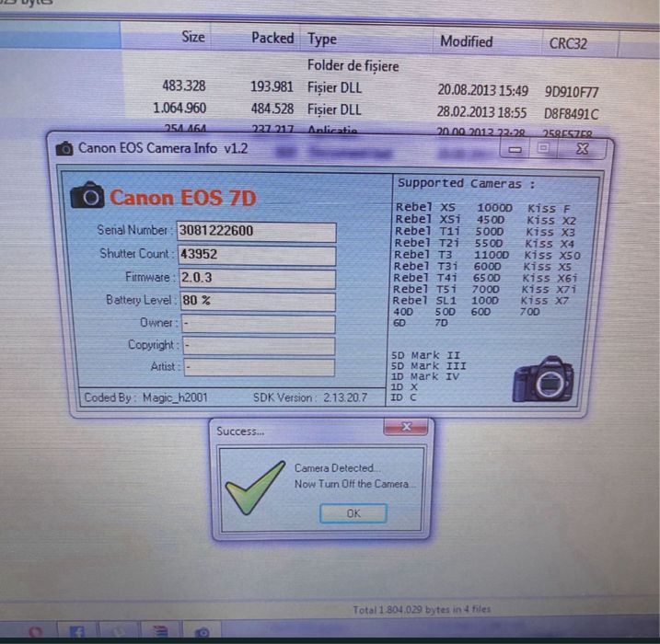The height and width of the screenshot is (644, 660).
Task: Click the CRC32 value D8F8491C
Action: (x=571, y=114)
